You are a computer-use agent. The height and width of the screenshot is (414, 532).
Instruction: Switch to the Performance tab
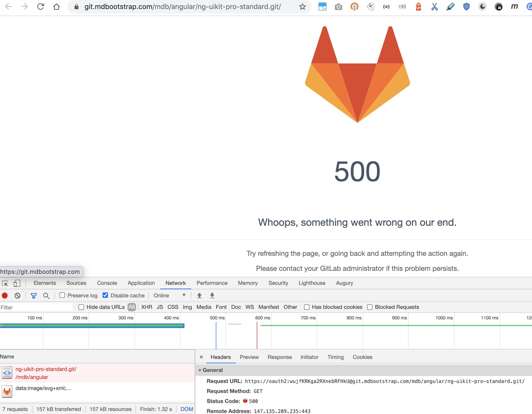tap(212, 283)
